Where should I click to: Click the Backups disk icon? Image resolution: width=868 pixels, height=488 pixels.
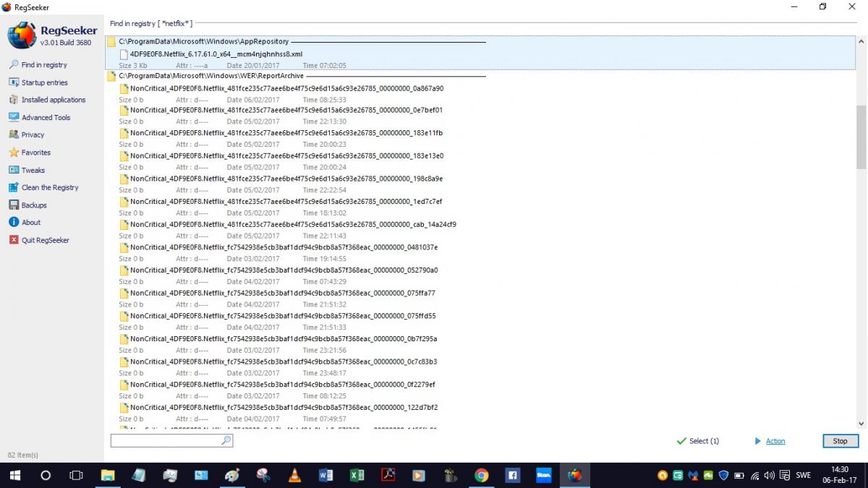14,205
